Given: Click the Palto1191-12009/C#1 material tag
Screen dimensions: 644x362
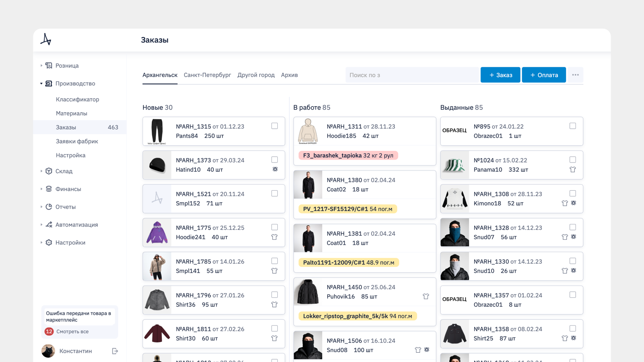Looking at the screenshot, I should (349, 262).
